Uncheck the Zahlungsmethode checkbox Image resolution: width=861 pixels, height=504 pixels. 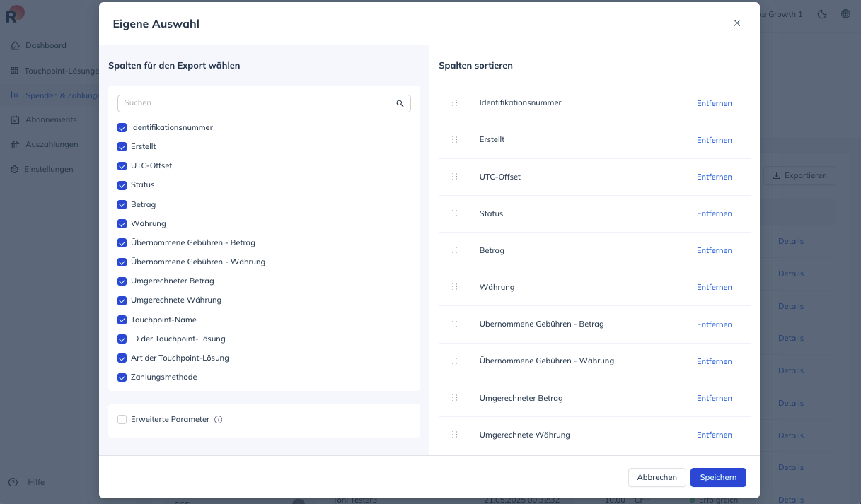[122, 377]
